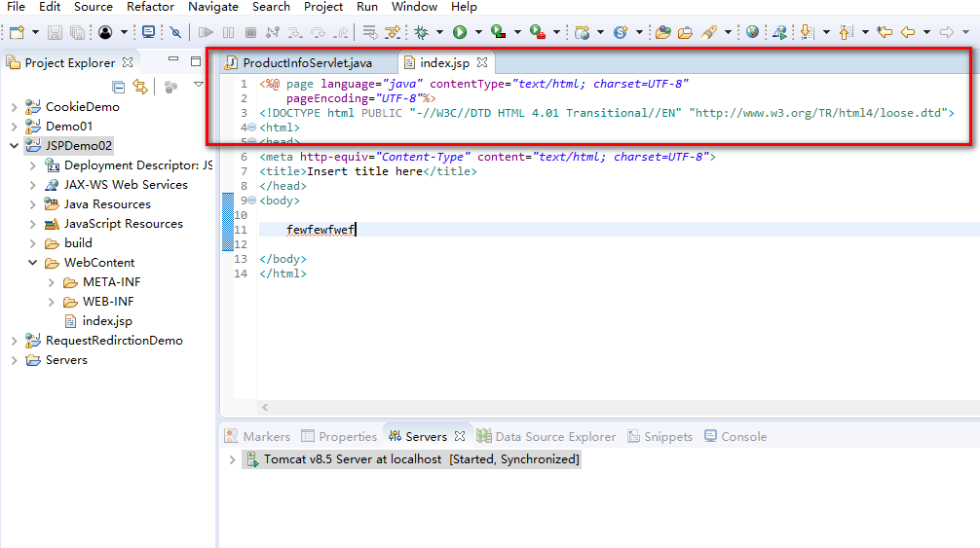This screenshot has width=980, height=548.
Task: Collapse All in Project Explorer
Action: 118,87
